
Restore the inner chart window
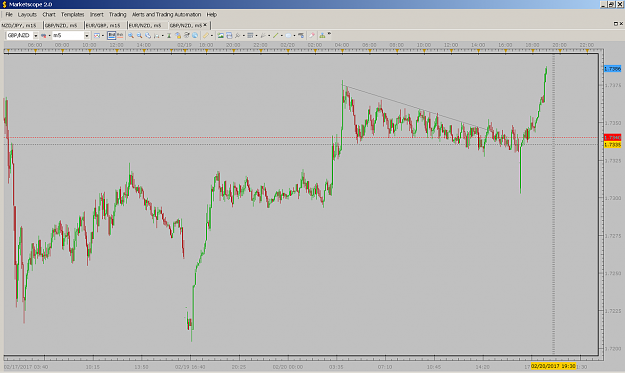pyautogui.click(x=616, y=24)
